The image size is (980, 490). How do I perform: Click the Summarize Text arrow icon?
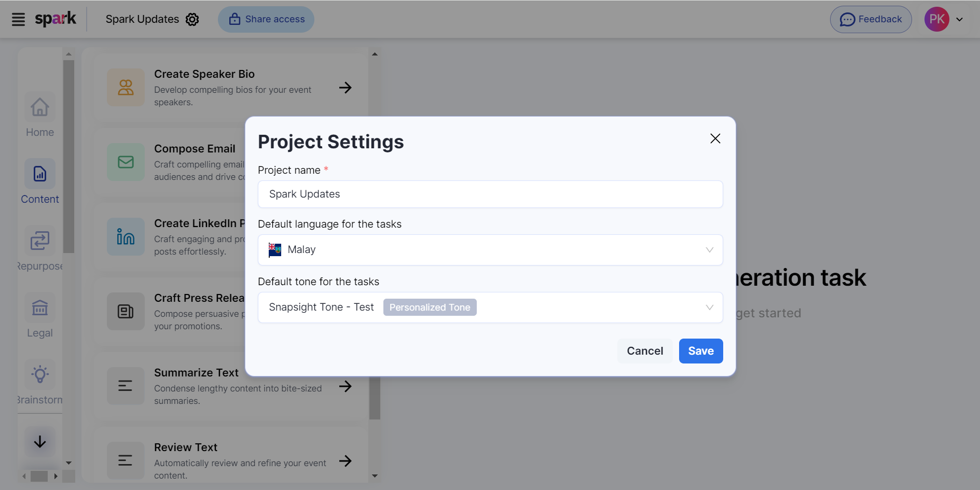[345, 386]
